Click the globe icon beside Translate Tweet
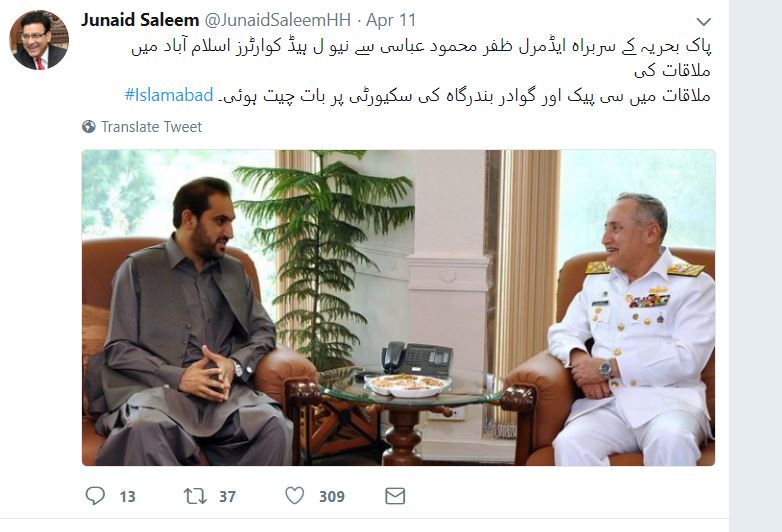The height and width of the screenshot is (532, 782). (89, 127)
